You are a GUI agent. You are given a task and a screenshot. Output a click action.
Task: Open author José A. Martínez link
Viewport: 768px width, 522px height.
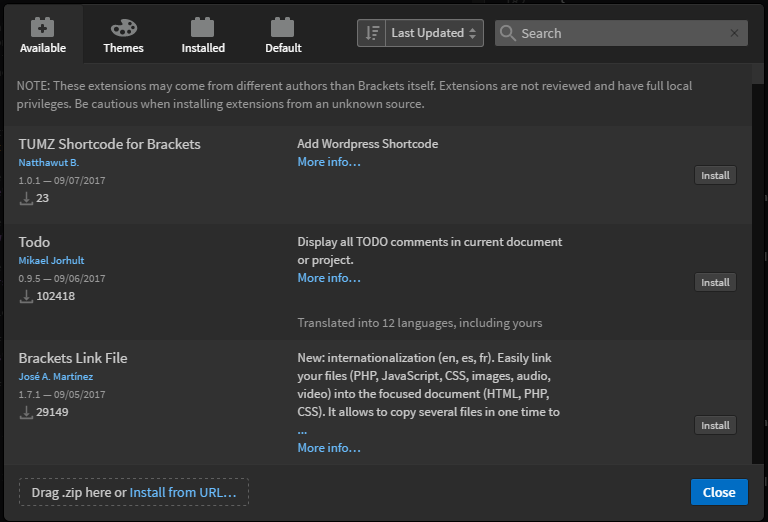58,377
